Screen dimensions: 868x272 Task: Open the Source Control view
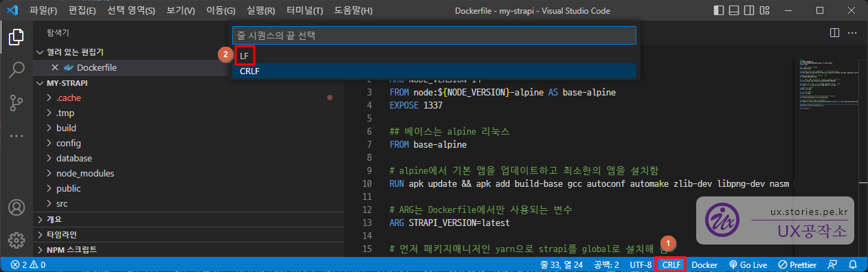[16, 103]
